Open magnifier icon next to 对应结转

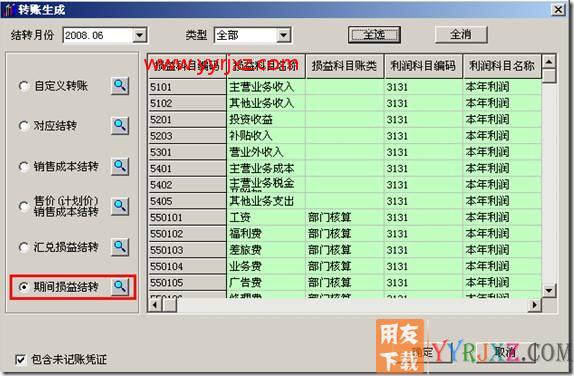click(x=120, y=126)
